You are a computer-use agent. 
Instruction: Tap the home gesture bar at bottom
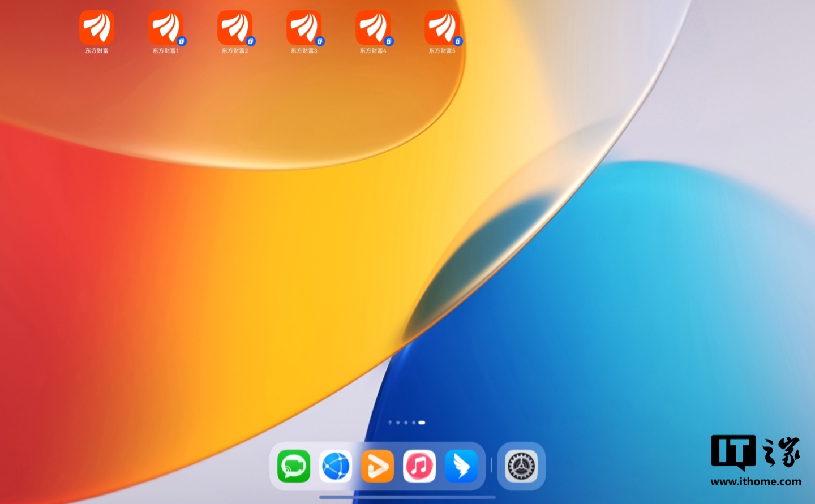click(x=407, y=498)
